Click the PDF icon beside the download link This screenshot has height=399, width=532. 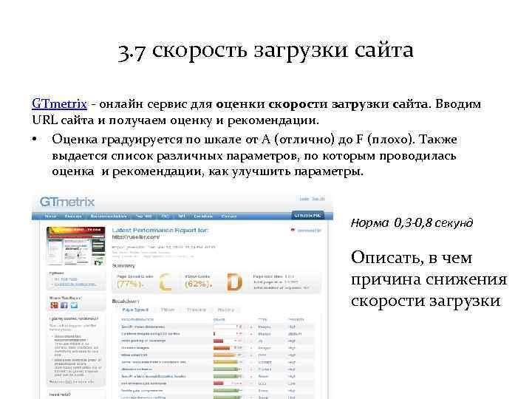click(x=293, y=230)
